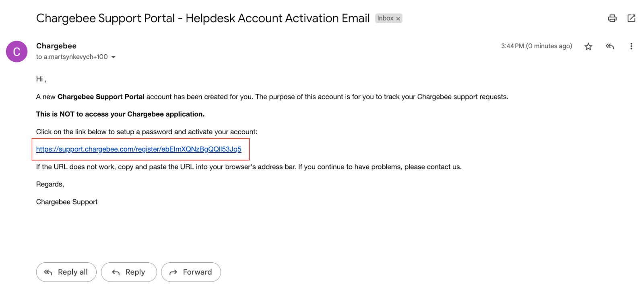
Task: Click the Reply button below the message
Action: [129, 272]
